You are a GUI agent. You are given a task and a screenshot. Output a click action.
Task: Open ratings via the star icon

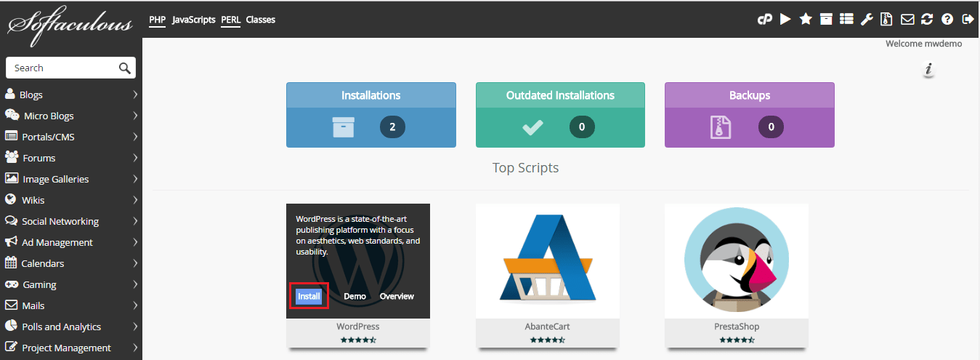click(x=806, y=20)
